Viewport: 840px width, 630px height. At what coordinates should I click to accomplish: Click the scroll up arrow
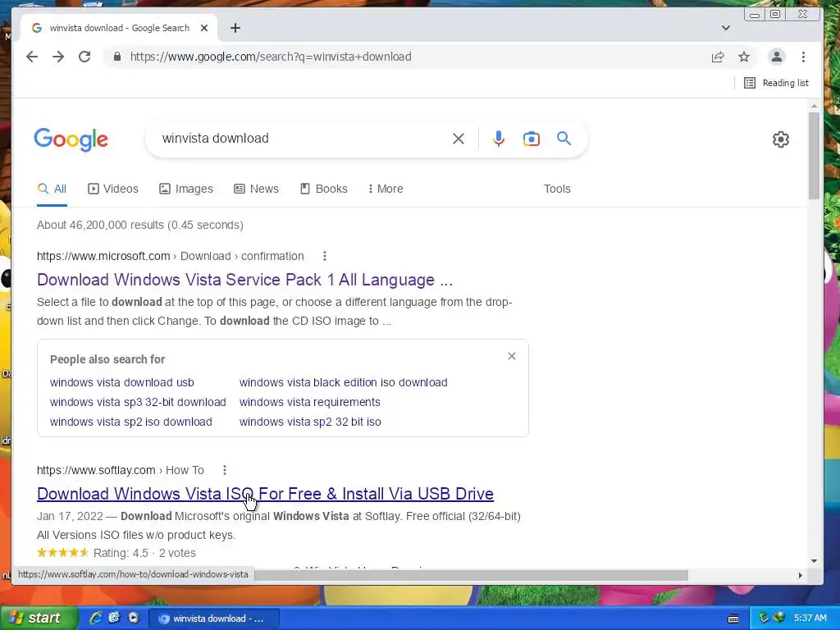click(814, 106)
